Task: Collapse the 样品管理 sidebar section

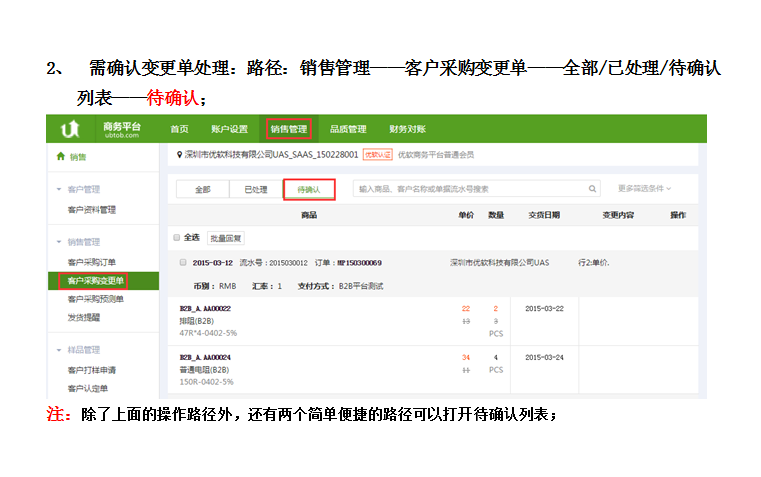Action: 59,350
